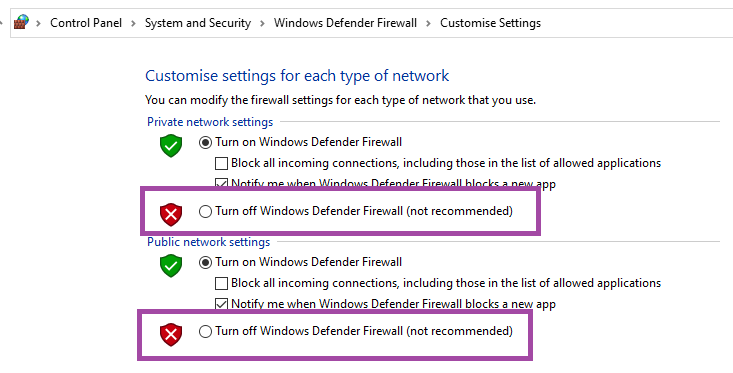
Task: Expand the chevron after Control Panel in breadcrumb
Action: (134, 23)
